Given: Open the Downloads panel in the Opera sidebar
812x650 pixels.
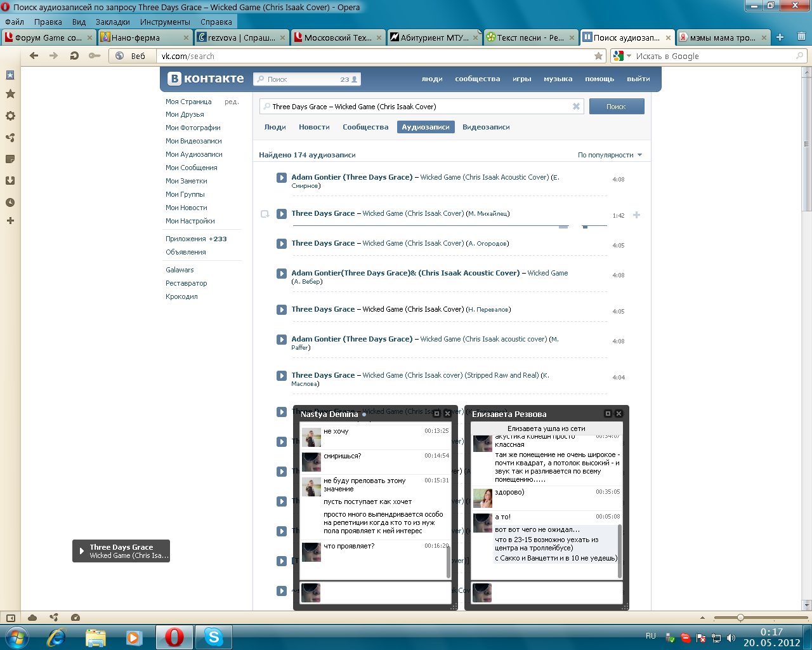Looking at the screenshot, I should click(x=10, y=180).
